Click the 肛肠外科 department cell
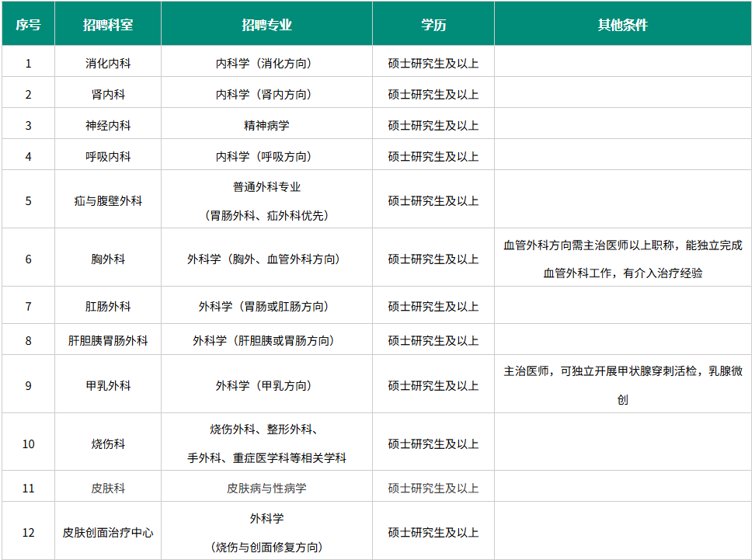The height and width of the screenshot is (560, 755). [x=108, y=306]
